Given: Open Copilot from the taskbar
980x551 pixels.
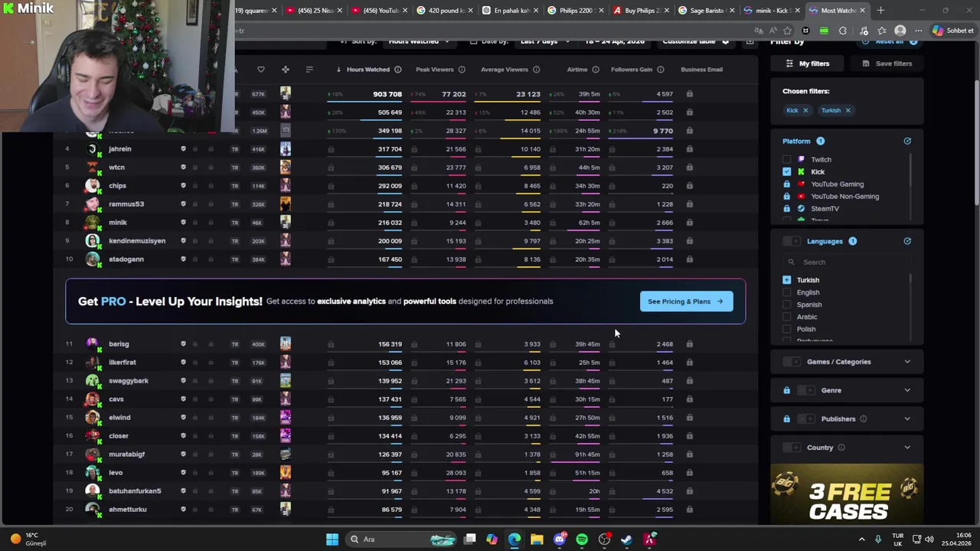Looking at the screenshot, I should (x=492, y=540).
